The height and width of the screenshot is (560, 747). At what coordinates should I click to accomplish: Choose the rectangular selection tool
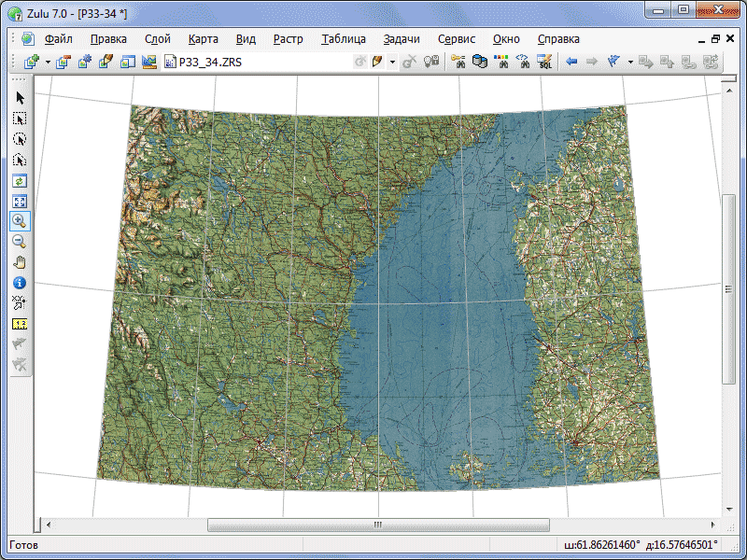(20, 119)
